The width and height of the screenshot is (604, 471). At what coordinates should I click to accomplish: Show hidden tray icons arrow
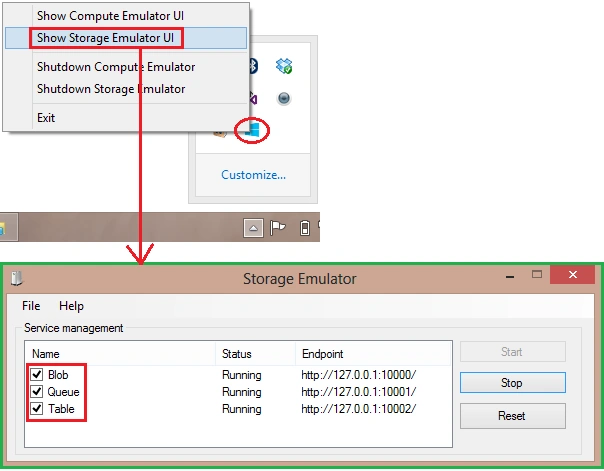point(253,228)
